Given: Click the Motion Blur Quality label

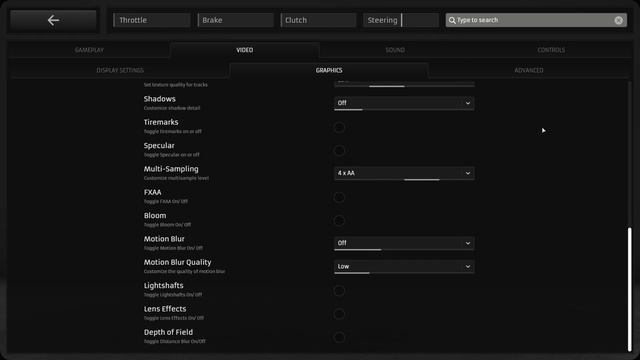Looking at the screenshot, I should pos(178,262).
